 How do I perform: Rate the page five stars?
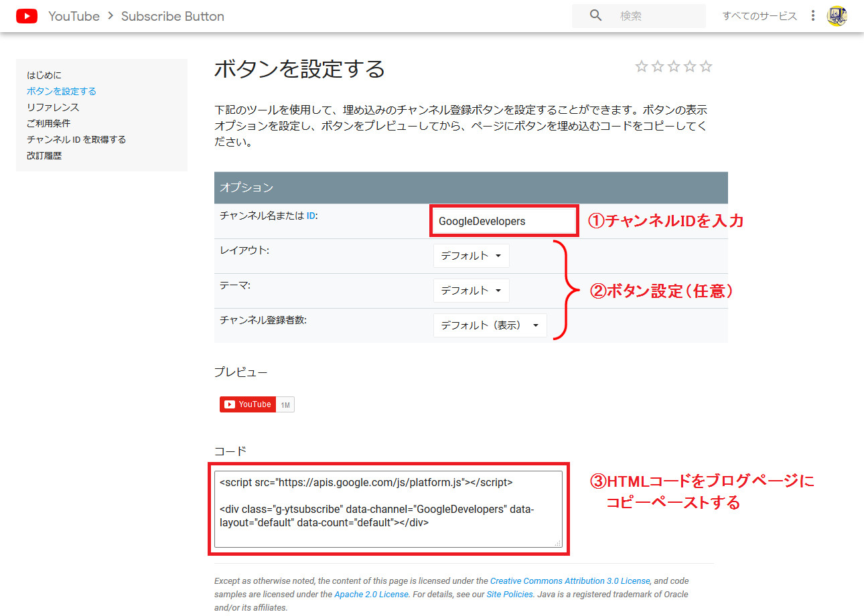pyautogui.click(x=706, y=66)
